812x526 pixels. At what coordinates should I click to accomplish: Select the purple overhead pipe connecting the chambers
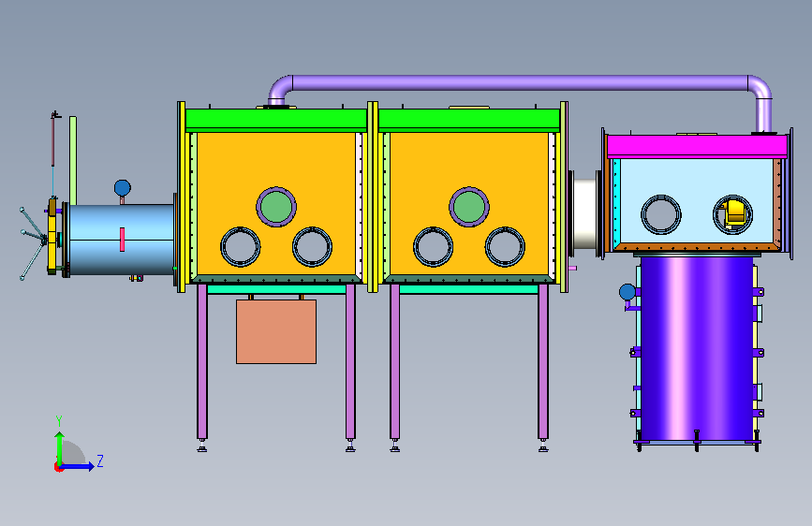[x=519, y=83]
